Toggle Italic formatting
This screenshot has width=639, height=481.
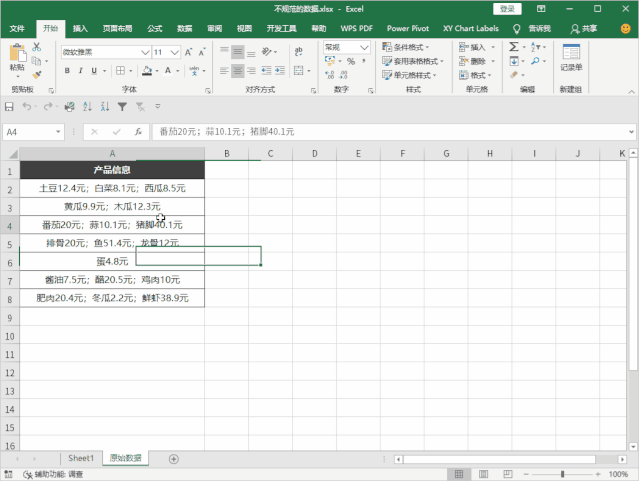[x=81, y=71]
